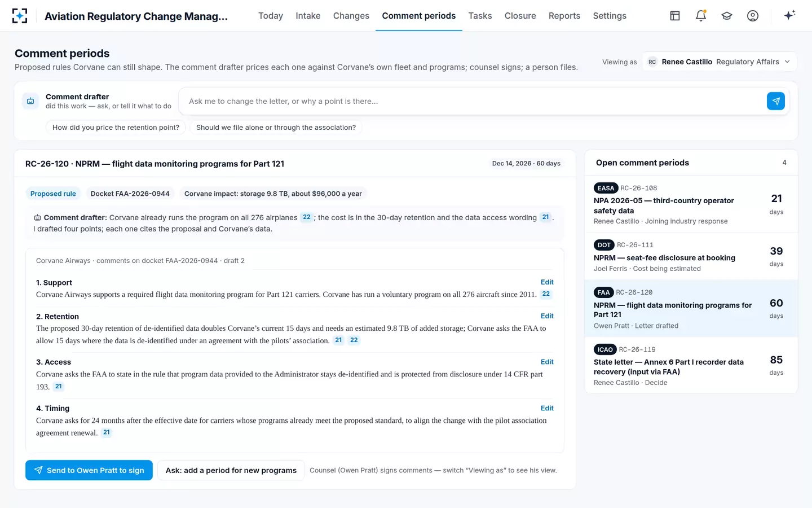Click Send to Owen Pratt to sign
Image resolution: width=812 pixels, height=508 pixels.
(89, 470)
